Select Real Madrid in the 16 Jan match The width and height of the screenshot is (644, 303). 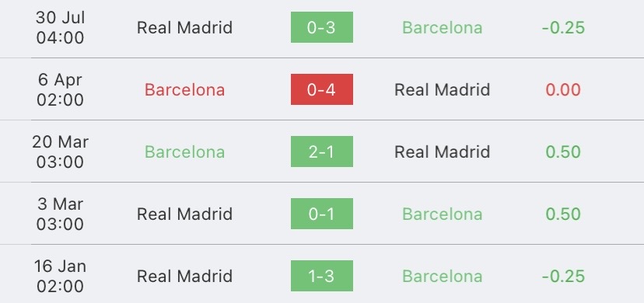coord(185,277)
